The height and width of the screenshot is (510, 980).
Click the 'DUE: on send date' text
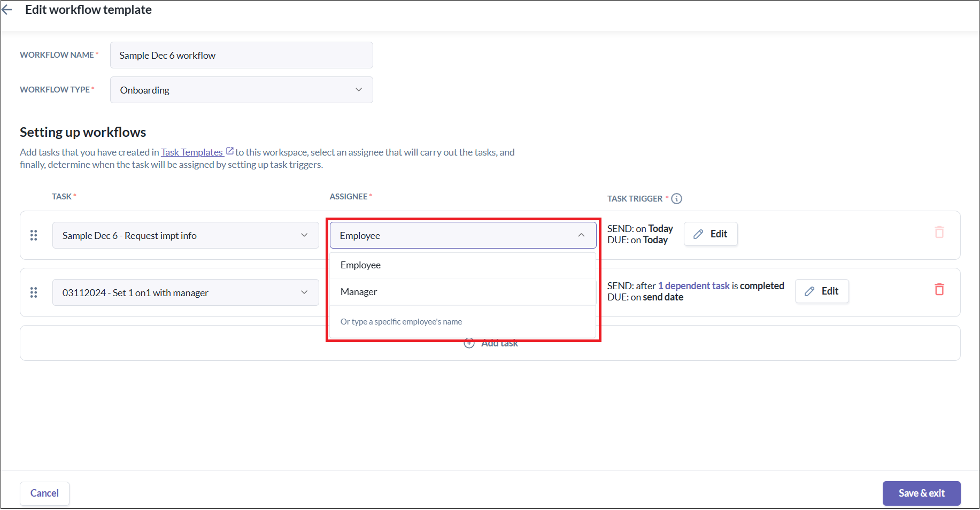[x=645, y=297]
